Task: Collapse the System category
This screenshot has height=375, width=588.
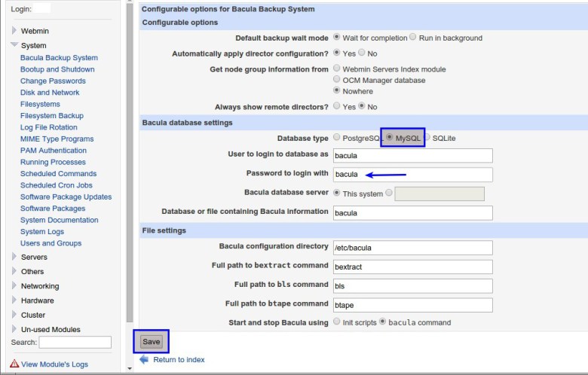Action: coord(14,44)
